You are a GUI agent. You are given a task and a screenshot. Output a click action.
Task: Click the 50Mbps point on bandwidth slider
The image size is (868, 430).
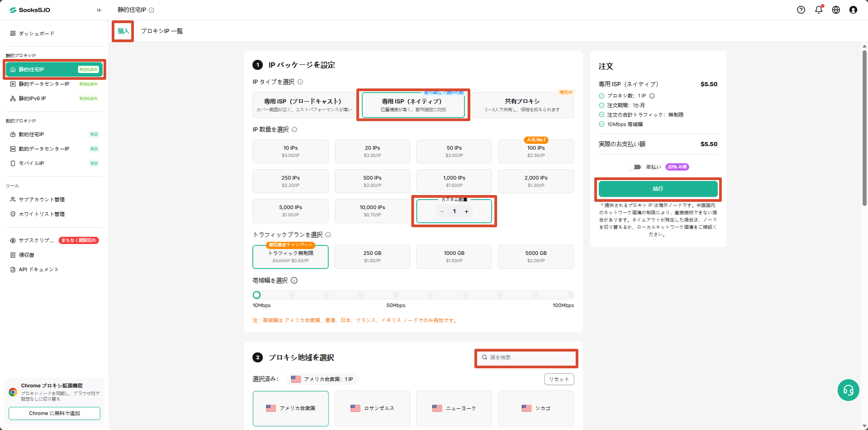[x=396, y=295]
